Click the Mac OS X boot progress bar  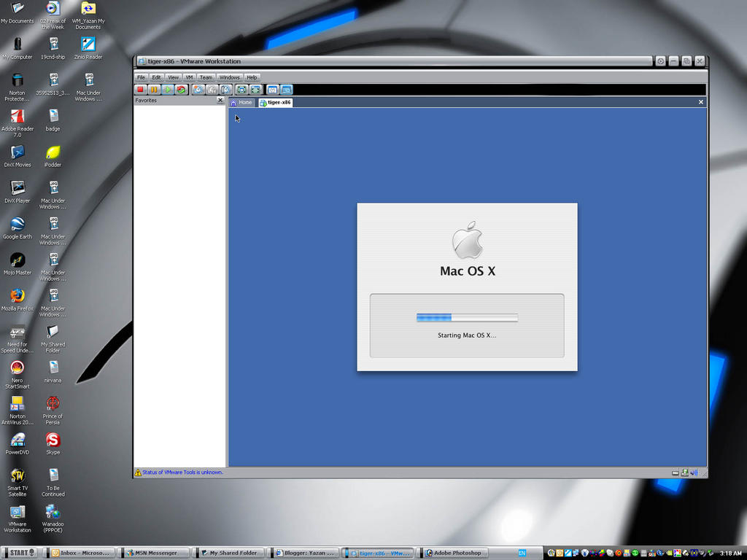point(467,317)
